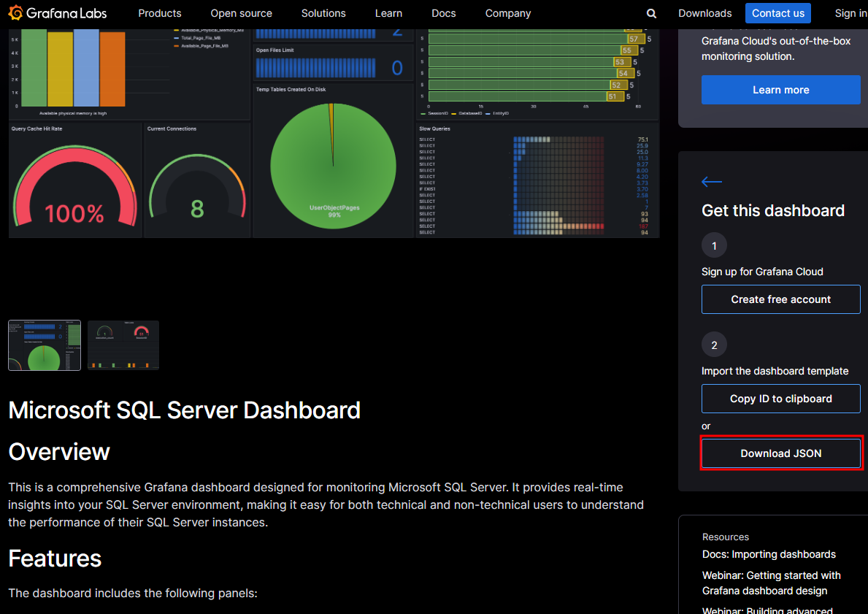This screenshot has height=614, width=868.
Task: Click the blue Learn more button
Action: (780, 90)
